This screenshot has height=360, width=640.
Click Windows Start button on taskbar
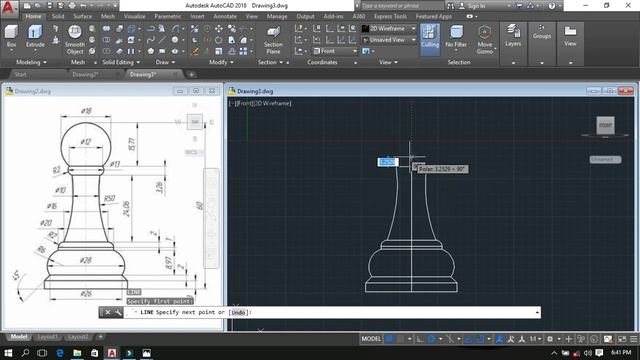click(x=8, y=353)
